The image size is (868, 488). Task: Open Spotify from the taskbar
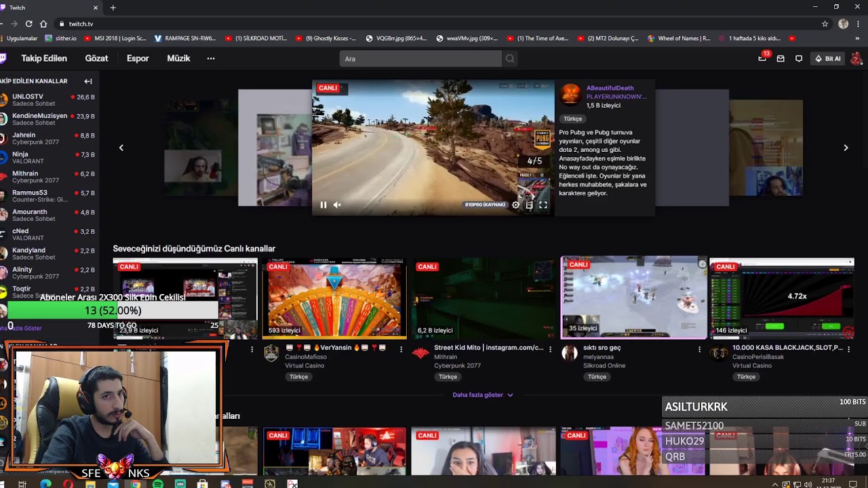tap(157, 484)
